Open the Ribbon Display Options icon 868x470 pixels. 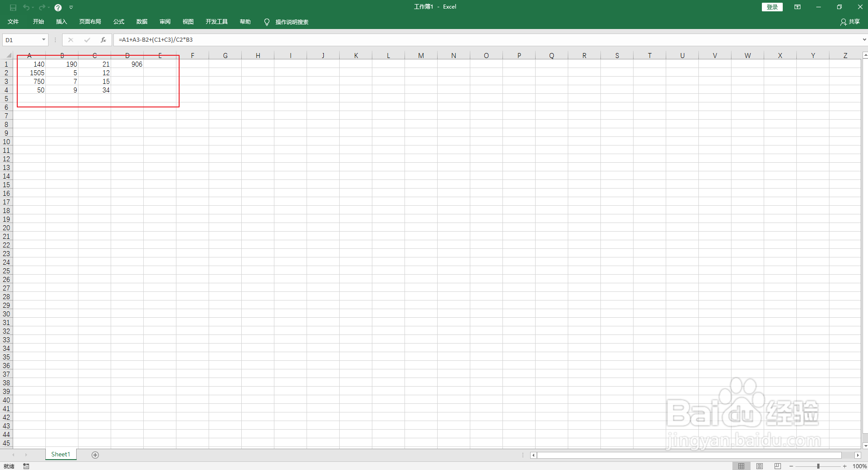point(797,7)
